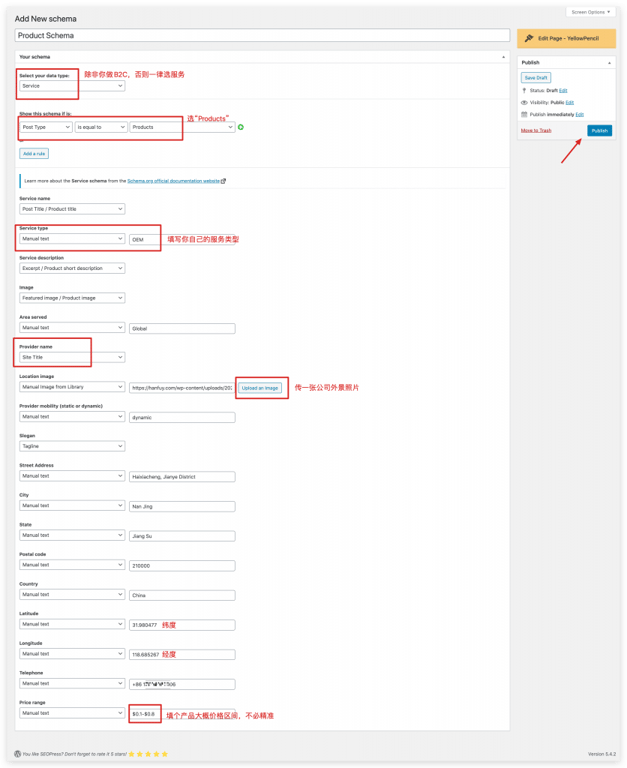Collapse the Your schema panel toggle arrow
Screen dimensions: 627x768
pyautogui.click(x=503, y=57)
